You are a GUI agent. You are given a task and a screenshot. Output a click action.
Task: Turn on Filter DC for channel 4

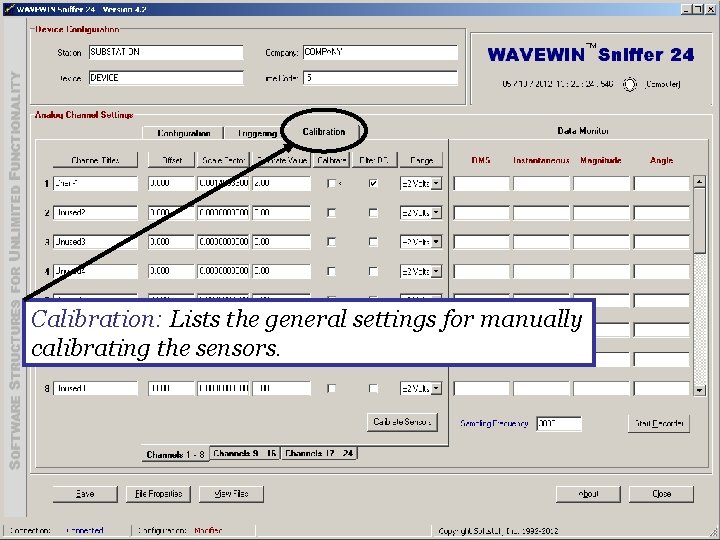coord(373,271)
